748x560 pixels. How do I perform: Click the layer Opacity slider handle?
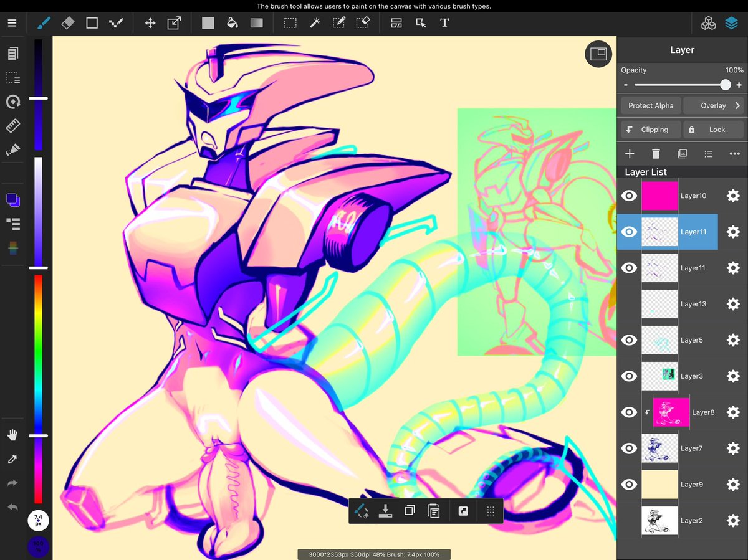click(x=726, y=85)
